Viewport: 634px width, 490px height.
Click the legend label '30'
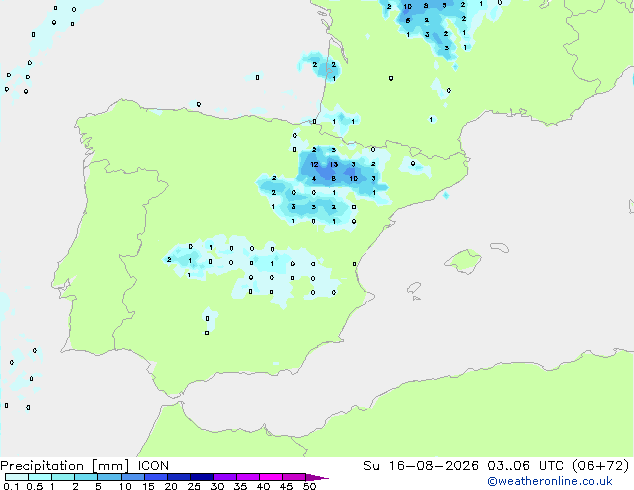tap(217, 486)
